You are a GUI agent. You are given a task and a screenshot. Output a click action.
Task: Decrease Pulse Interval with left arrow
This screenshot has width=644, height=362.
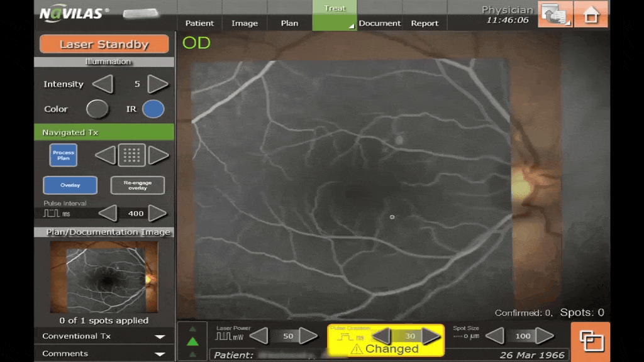pyautogui.click(x=108, y=213)
